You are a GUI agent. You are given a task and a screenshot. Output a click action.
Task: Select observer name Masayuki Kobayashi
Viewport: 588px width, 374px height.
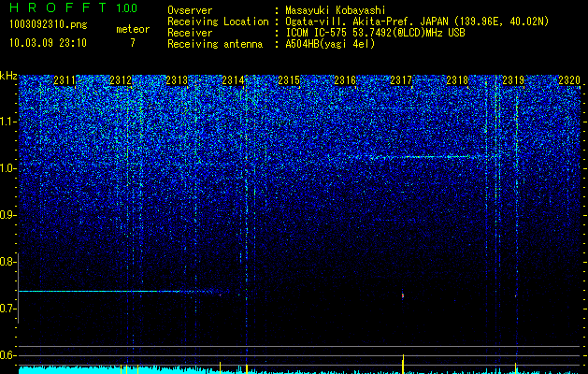point(336,10)
